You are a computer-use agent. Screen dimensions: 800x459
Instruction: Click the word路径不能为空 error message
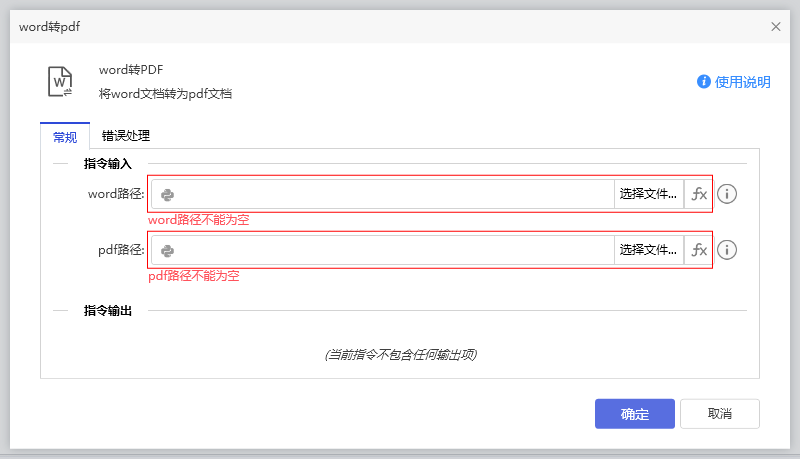click(198, 220)
